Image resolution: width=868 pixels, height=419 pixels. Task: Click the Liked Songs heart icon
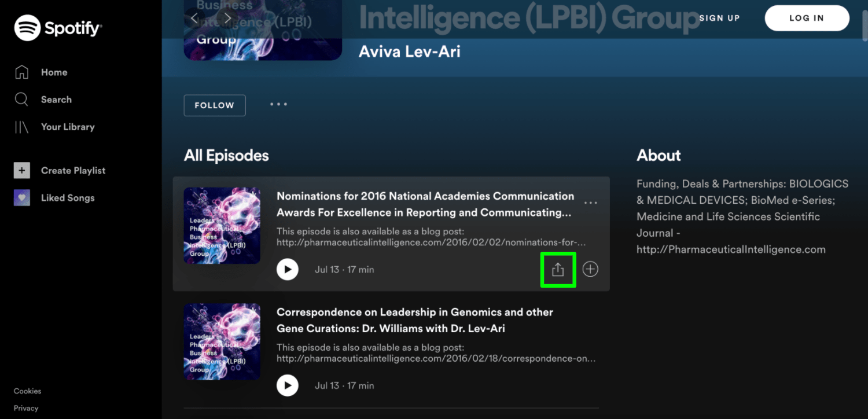pyautogui.click(x=21, y=198)
